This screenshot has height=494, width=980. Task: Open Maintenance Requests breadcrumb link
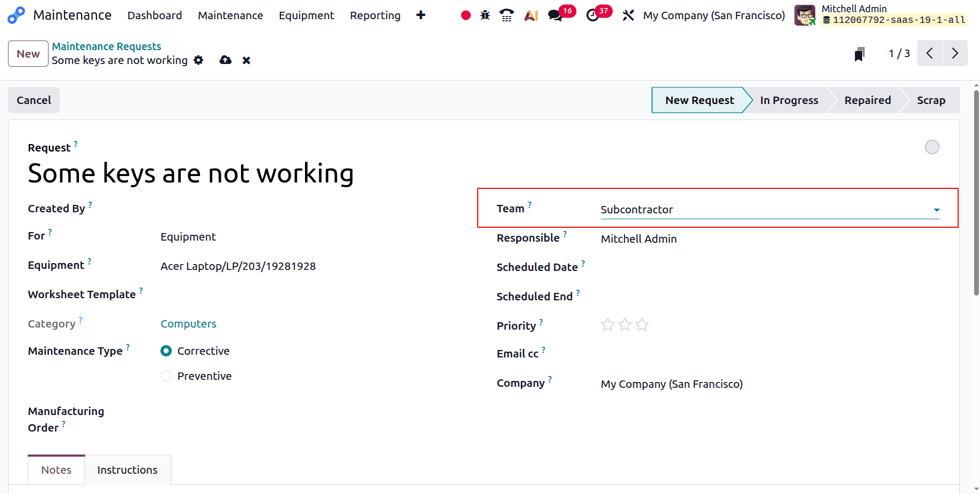(106, 46)
